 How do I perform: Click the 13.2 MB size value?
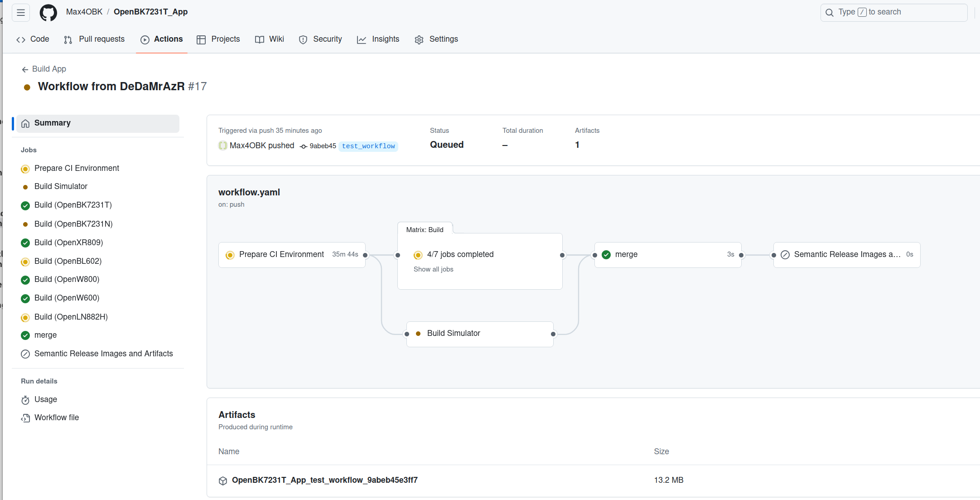click(x=668, y=480)
